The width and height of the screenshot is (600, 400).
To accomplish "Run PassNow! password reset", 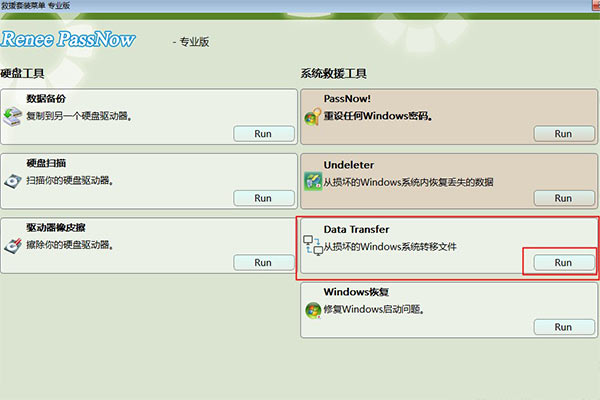I will pos(564,134).
